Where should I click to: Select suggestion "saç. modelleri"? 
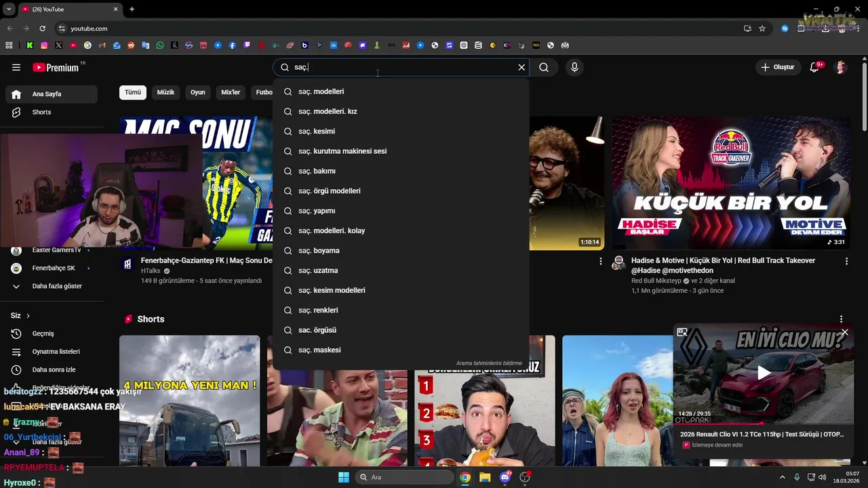click(401, 91)
